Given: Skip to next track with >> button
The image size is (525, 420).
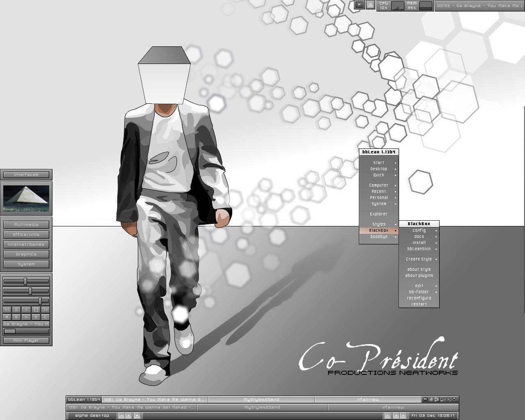Looking at the screenshot, I should coord(46,310).
